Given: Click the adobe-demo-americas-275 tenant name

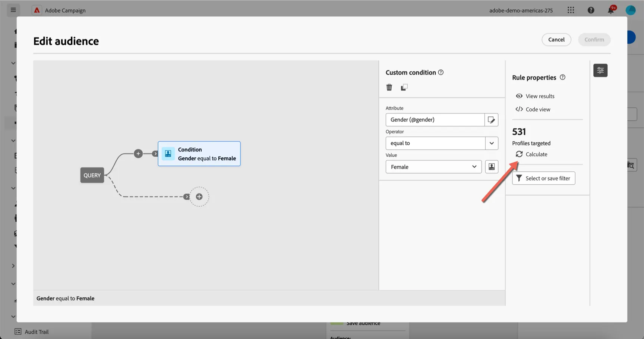Looking at the screenshot, I should coord(521,10).
